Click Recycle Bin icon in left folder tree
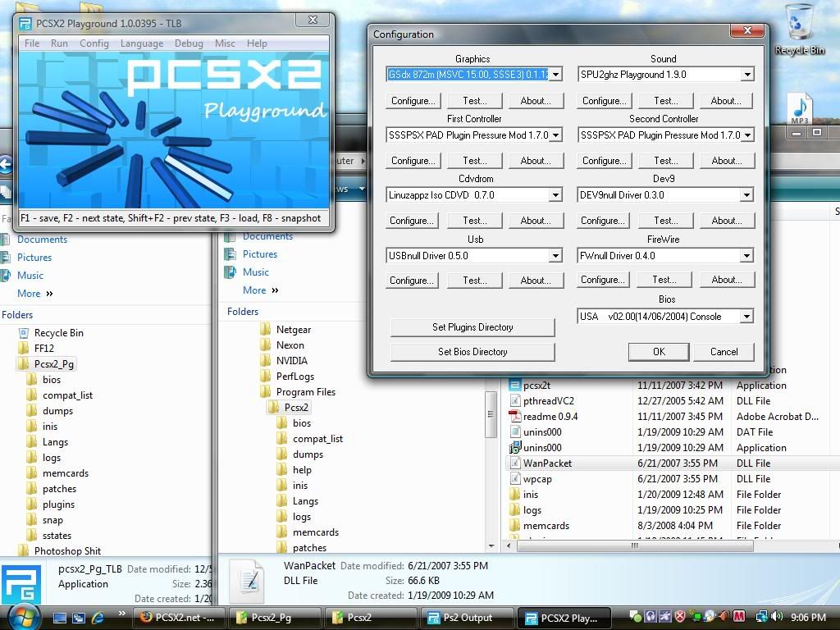Image resolution: width=840 pixels, height=630 pixels. [24, 333]
